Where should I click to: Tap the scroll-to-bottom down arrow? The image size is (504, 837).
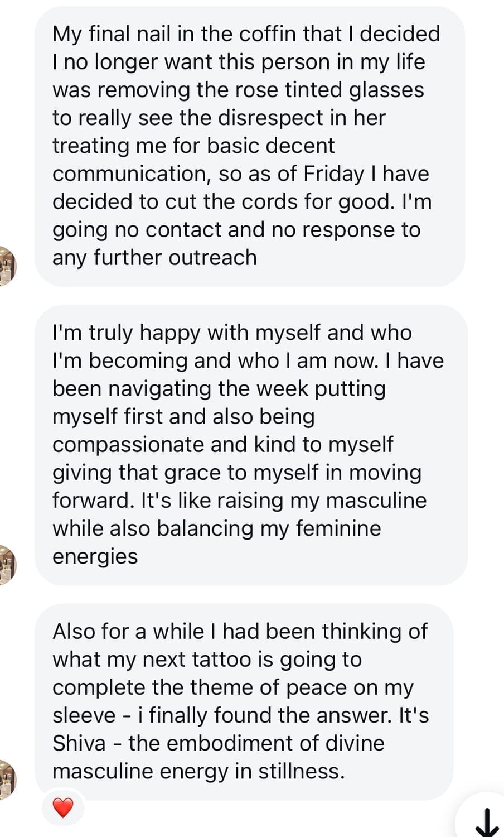(x=488, y=822)
